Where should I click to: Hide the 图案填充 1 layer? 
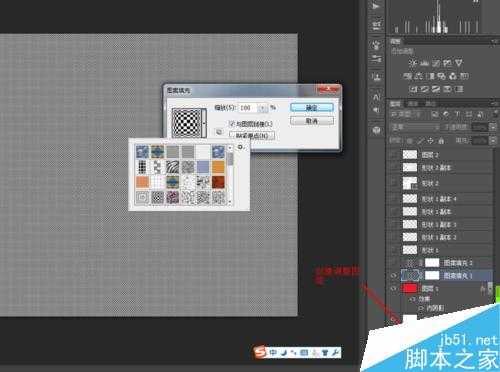[x=394, y=276]
